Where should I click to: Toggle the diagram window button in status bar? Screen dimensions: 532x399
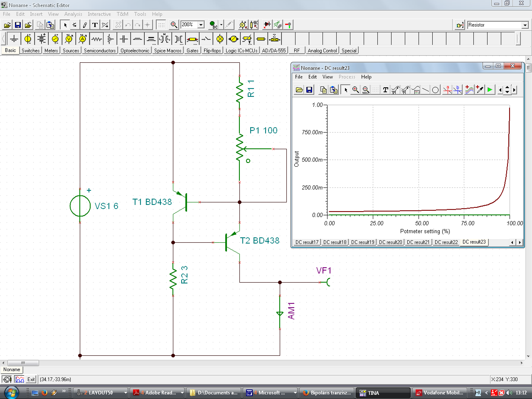(20, 379)
